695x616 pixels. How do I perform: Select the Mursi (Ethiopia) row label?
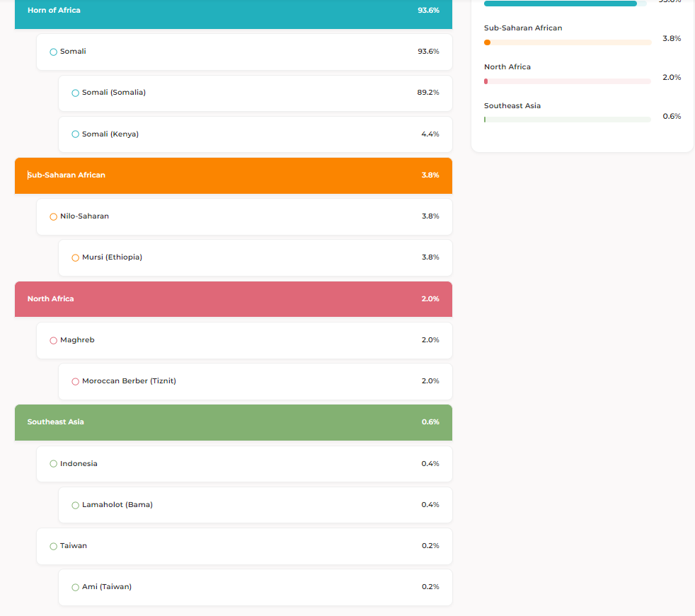112,257
